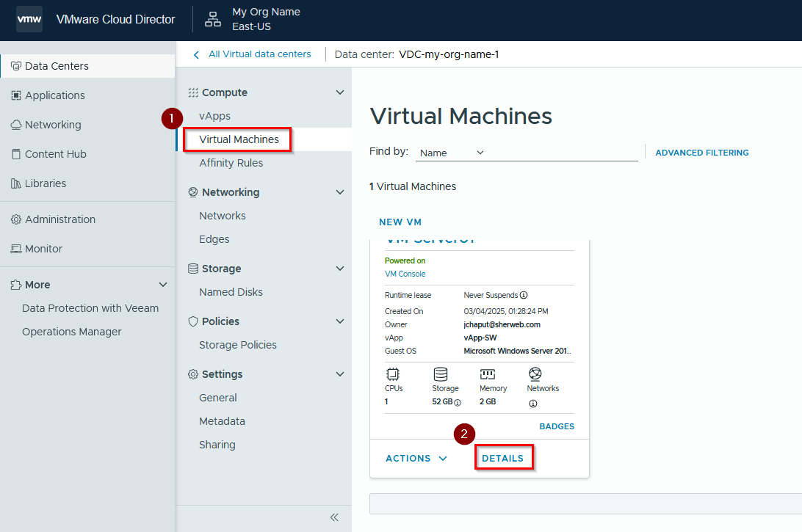Click the back arrow before All Virtual data centers

(x=196, y=55)
